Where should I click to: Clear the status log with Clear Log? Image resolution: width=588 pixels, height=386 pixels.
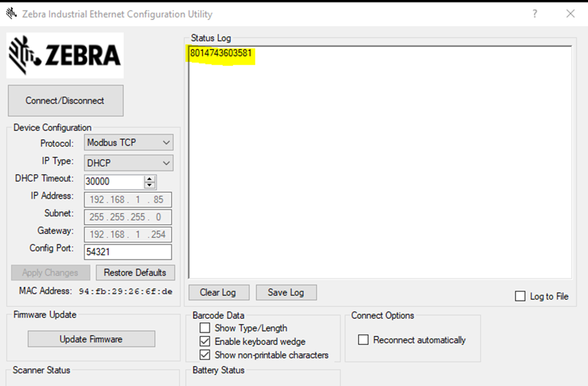(x=218, y=293)
